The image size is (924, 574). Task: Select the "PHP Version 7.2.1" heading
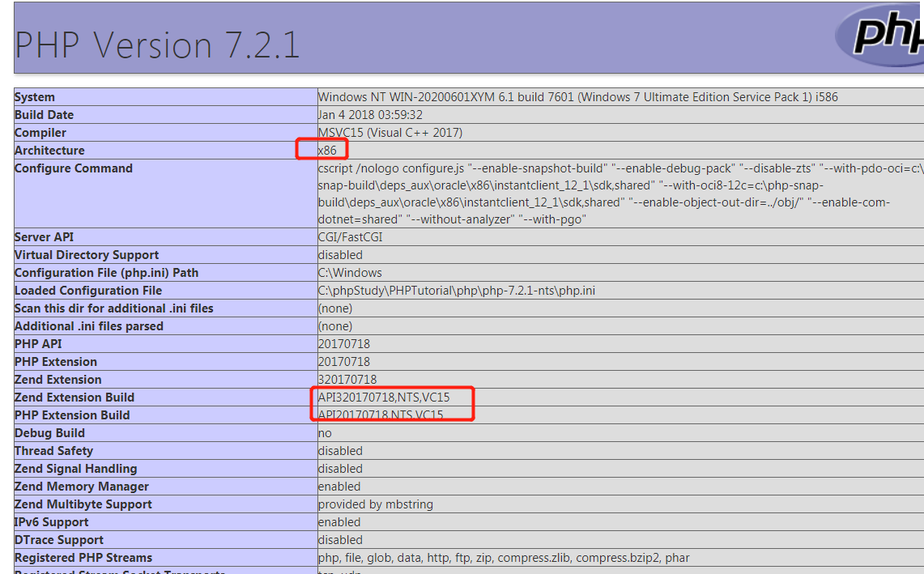click(157, 45)
